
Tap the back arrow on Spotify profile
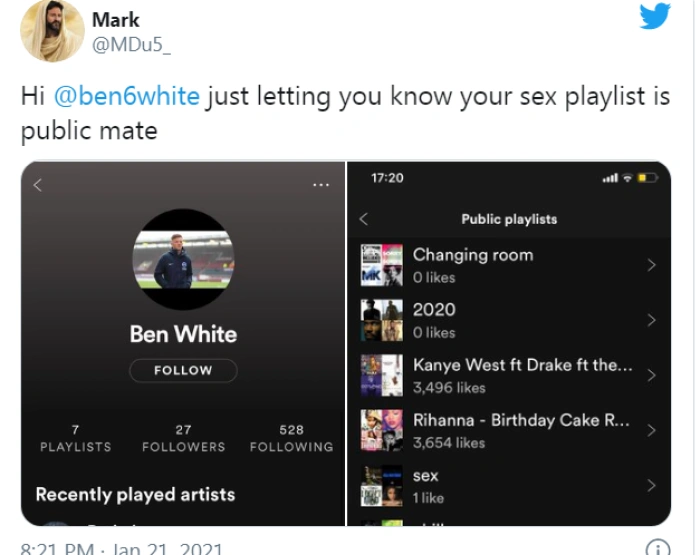click(x=38, y=185)
